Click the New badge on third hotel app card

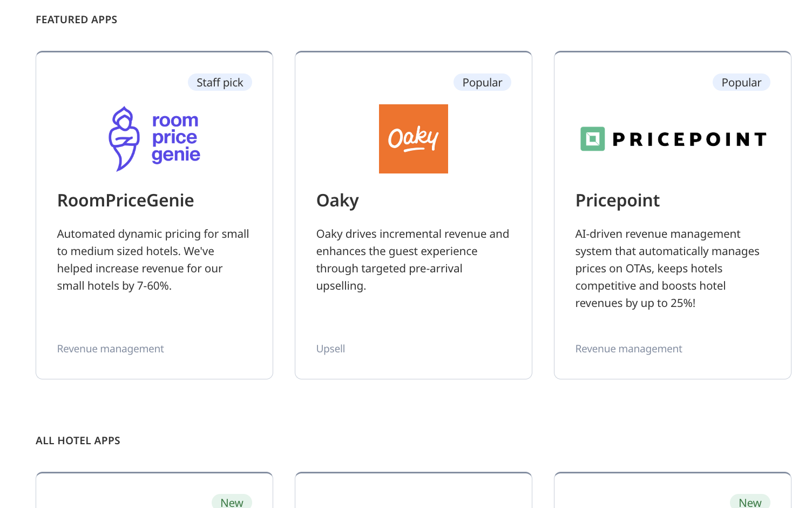[750, 502]
